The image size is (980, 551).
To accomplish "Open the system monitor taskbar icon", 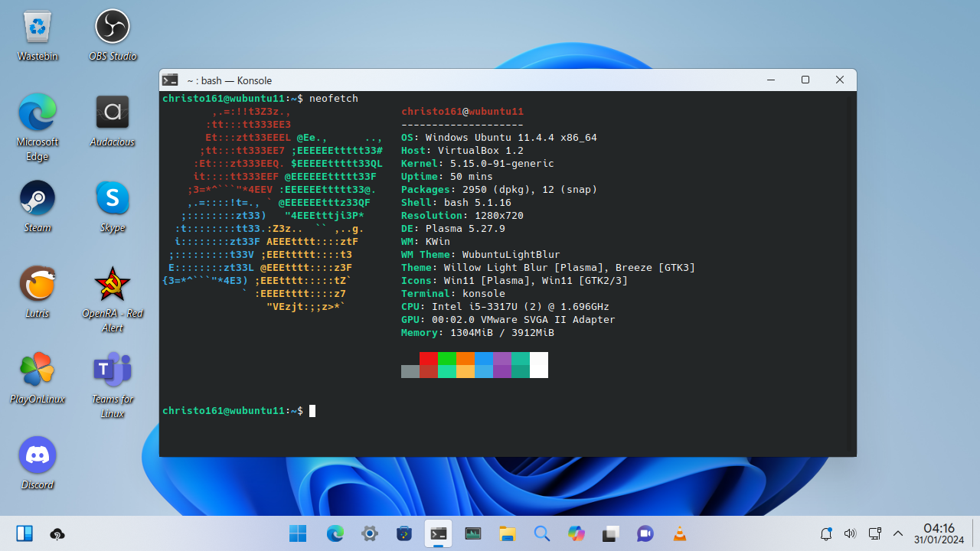I will (473, 534).
